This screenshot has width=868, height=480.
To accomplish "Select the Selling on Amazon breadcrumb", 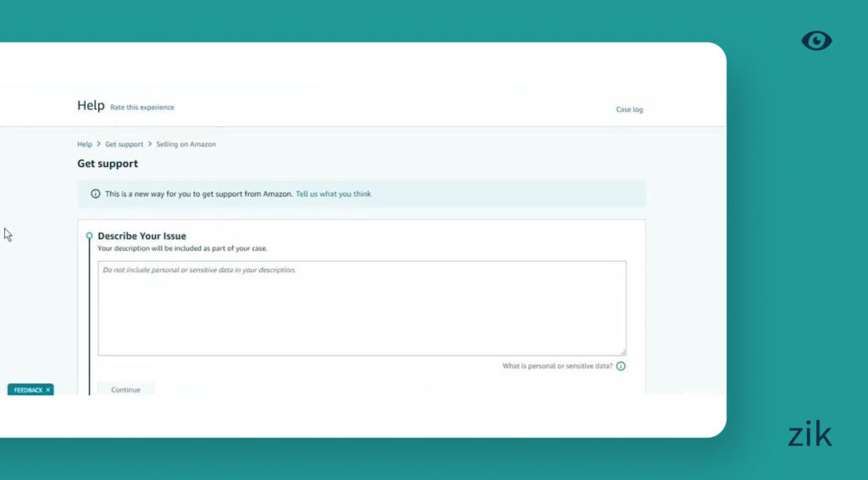I will click(186, 144).
